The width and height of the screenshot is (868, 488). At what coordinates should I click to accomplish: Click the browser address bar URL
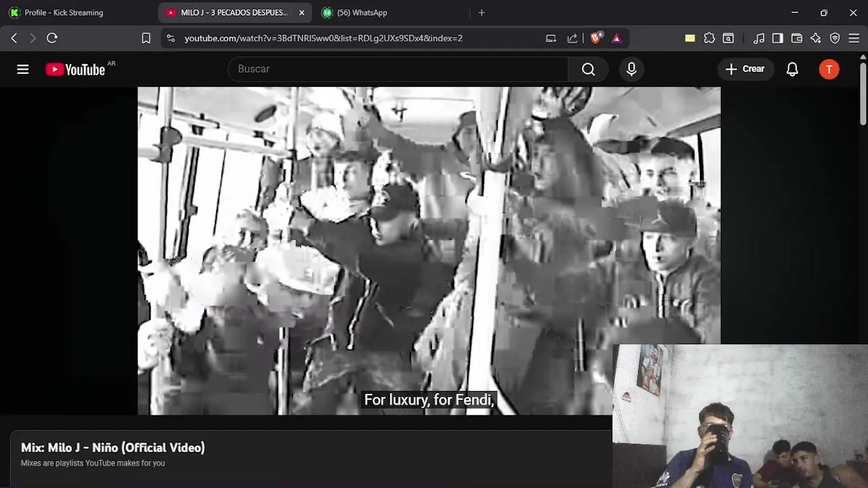[x=323, y=38]
